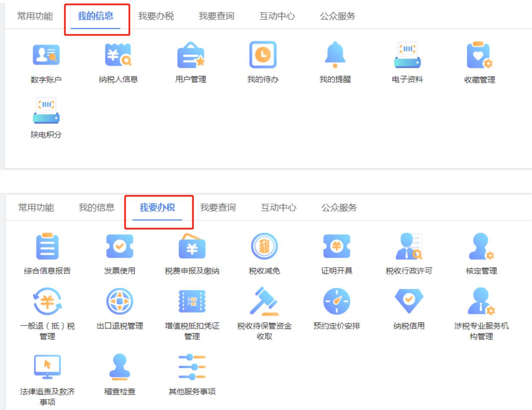
Task: Click the 出口退税管理 globe icon
Action: point(120,301)
